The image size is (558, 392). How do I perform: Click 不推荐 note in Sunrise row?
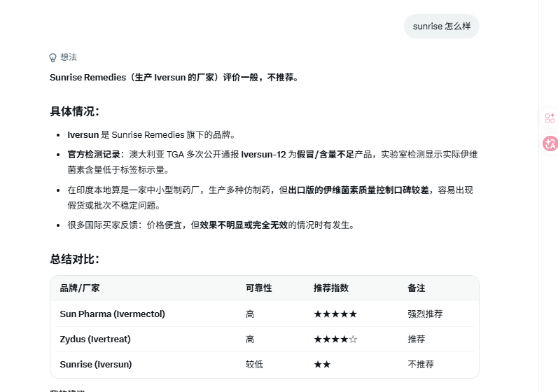[421, 365]
